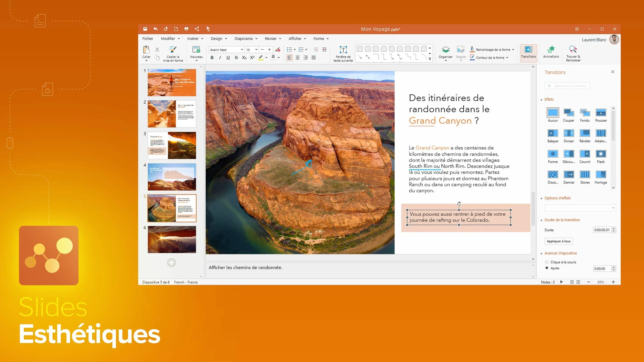
Task: Open Contour de la forme dropdown
Action: tap(507, 58)
